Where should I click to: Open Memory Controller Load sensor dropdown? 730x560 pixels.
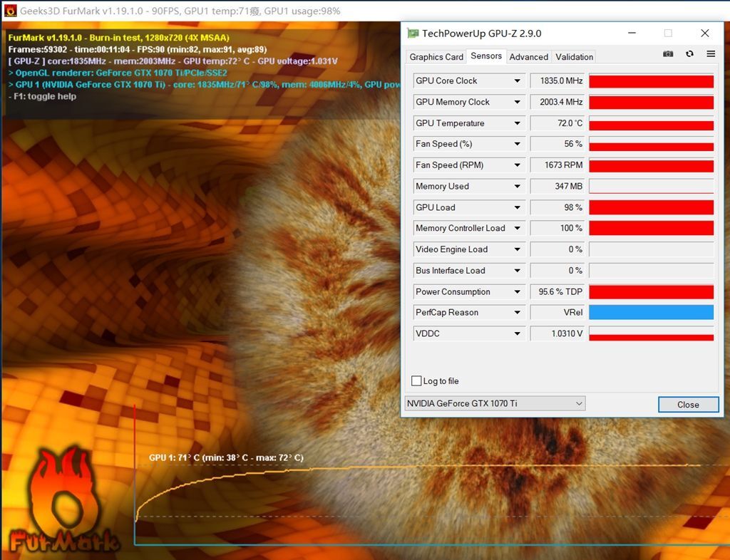[518, 229]
